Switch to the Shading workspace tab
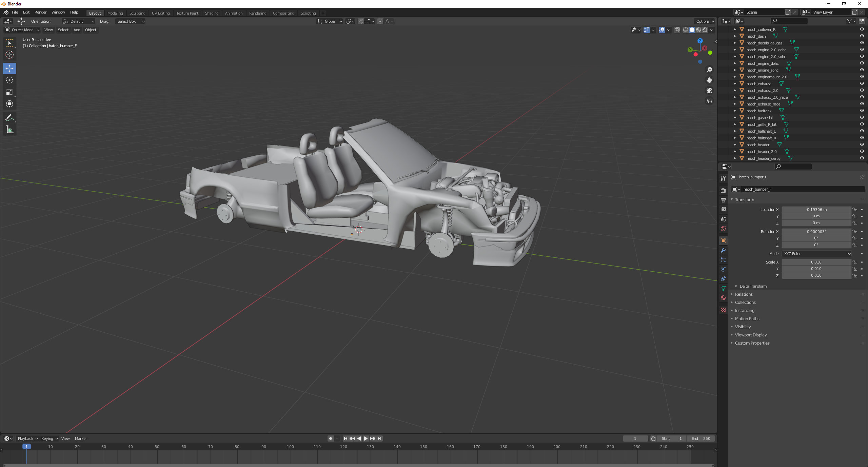The width and height of the screenshot is (868, 467). point(212,13)
